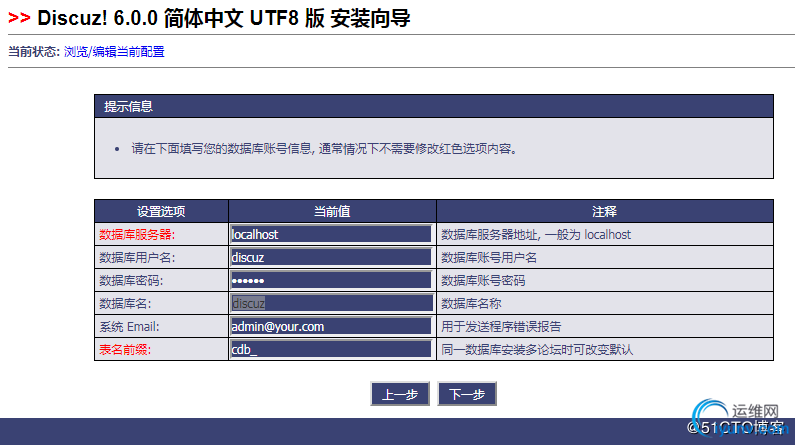Click the 浏览/编辑当前配置 status link
This screenshot has height=445, width=795.
[x=114, y=52]
